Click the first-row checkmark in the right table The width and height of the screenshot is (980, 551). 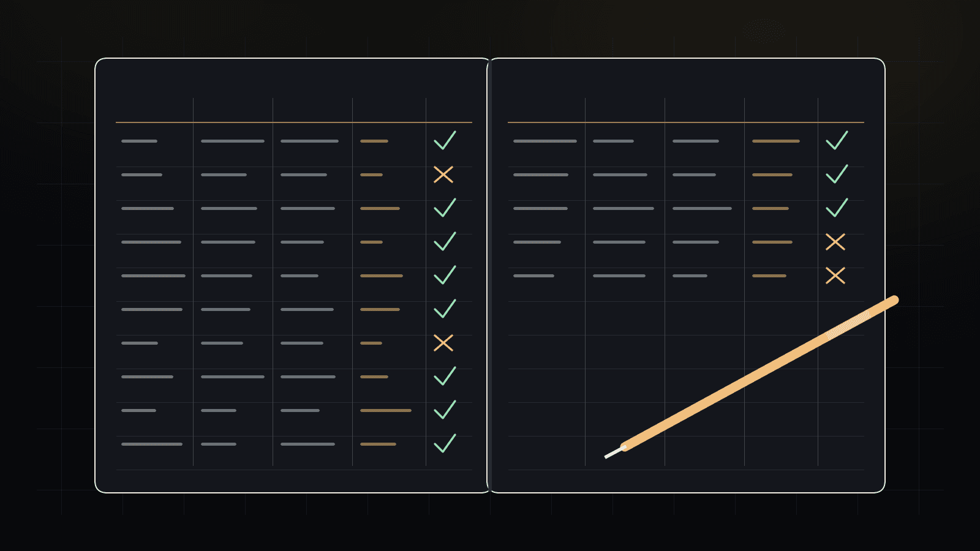coord(837,140)
